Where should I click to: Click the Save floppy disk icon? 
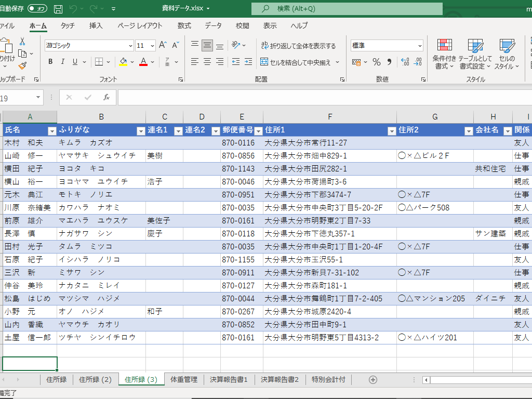click(58, 9)
